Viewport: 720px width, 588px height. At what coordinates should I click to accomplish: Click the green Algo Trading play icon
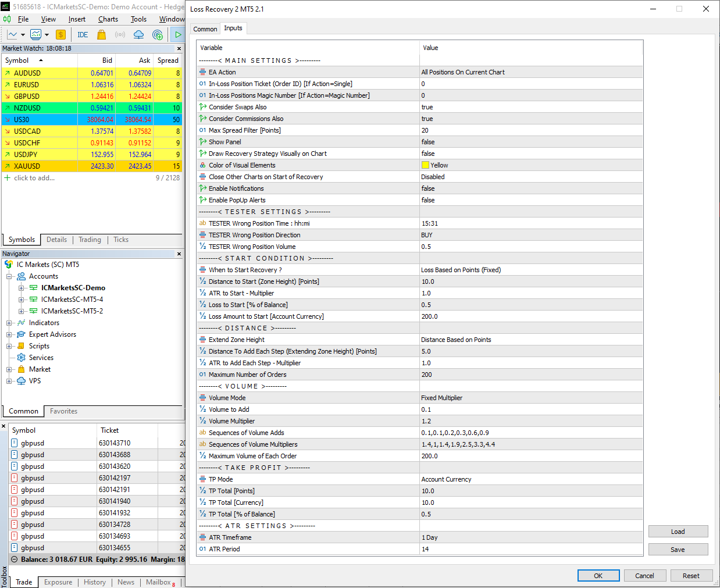pos(177,34)
